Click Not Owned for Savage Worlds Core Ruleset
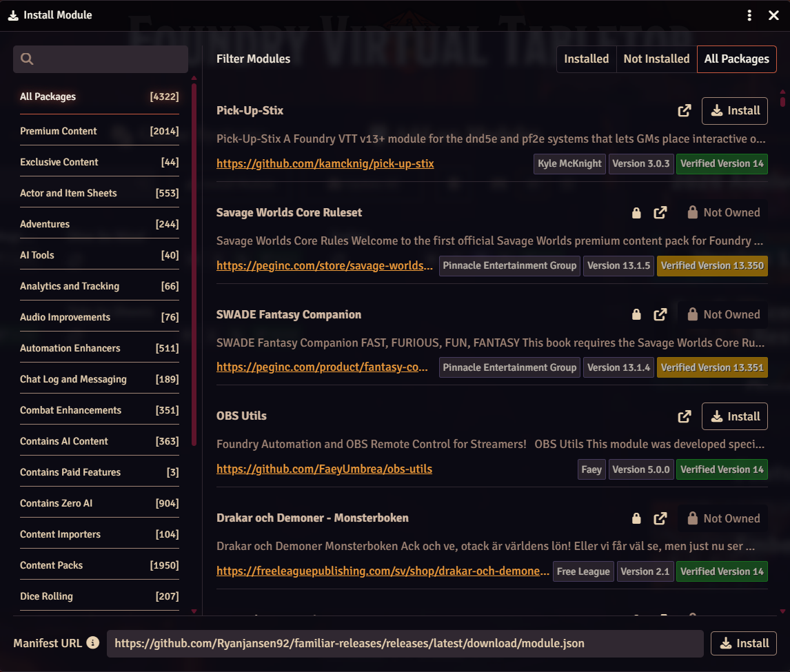Screen dimensions: 790x672 723,212
